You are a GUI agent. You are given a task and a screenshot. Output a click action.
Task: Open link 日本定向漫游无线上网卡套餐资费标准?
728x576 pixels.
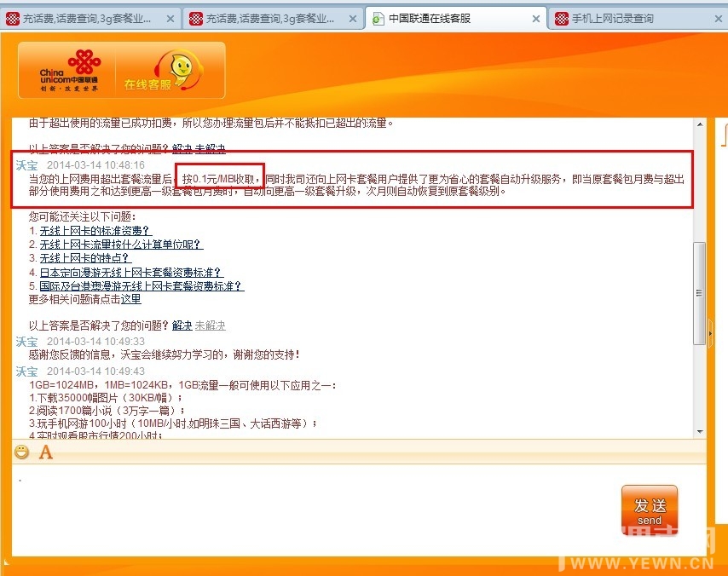(x=131, y=272)
